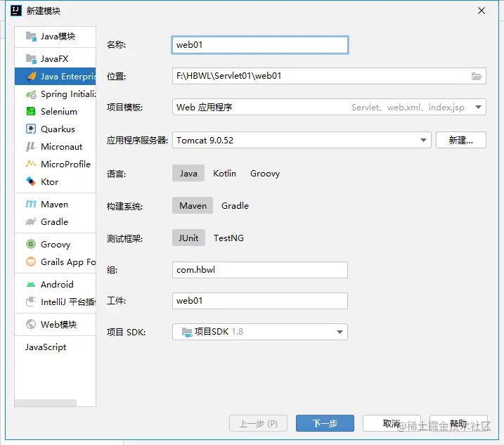Open the 项目 SDK dropdown arrow

click(x=340, y=332)
